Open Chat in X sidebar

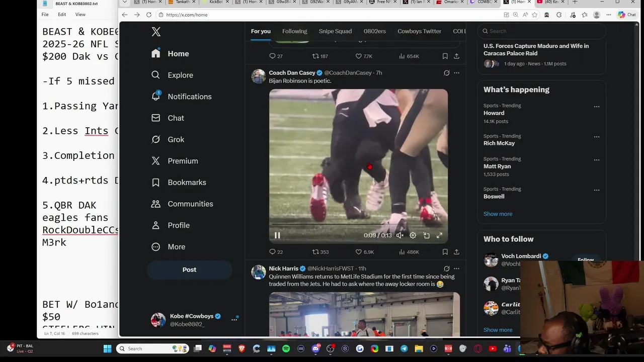(168, 118)
